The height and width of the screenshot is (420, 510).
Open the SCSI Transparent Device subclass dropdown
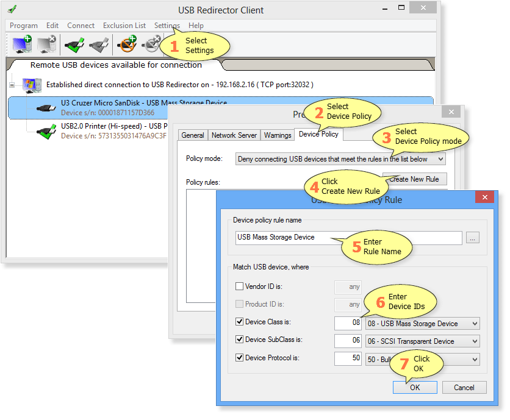(423, 341)
